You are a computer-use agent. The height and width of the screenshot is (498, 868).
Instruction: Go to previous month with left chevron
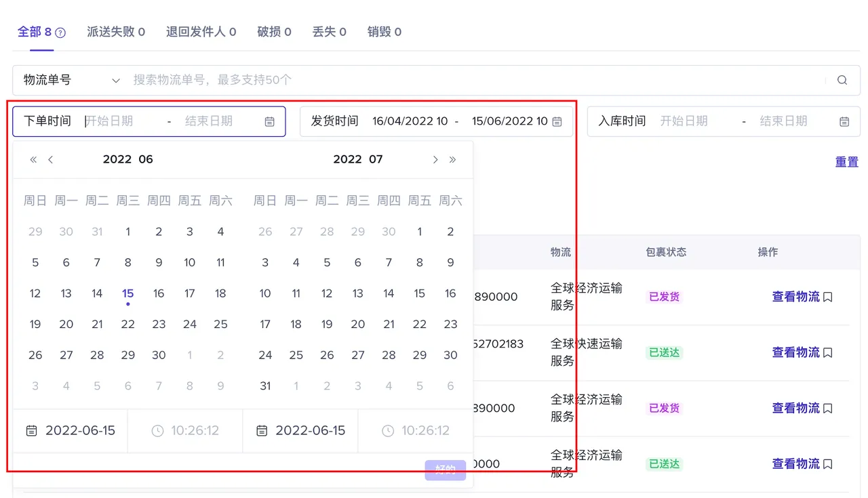(x=51, y=159)
